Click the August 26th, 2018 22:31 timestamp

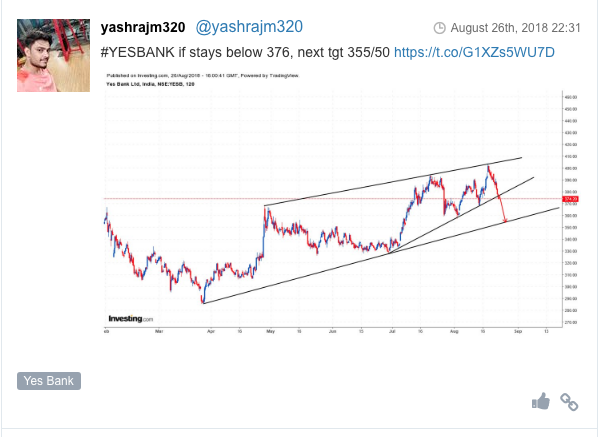(516, 28)
